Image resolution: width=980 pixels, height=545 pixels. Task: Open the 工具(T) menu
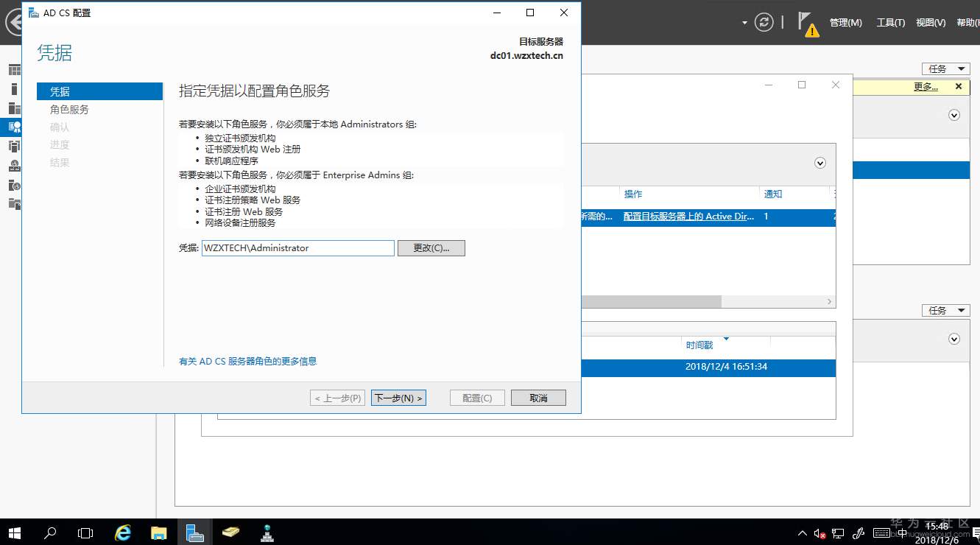coord(890,22)
